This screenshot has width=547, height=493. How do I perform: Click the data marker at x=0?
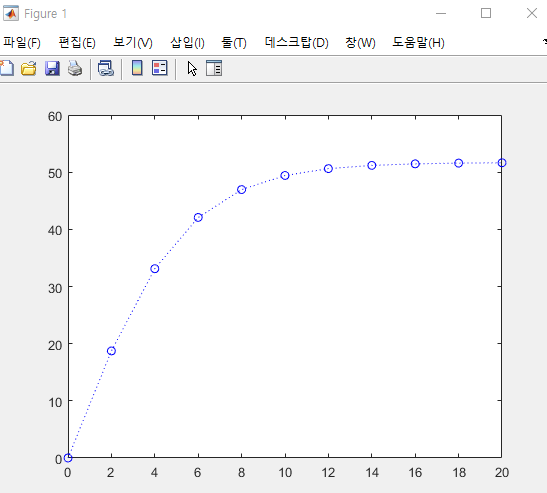[68, 457]
